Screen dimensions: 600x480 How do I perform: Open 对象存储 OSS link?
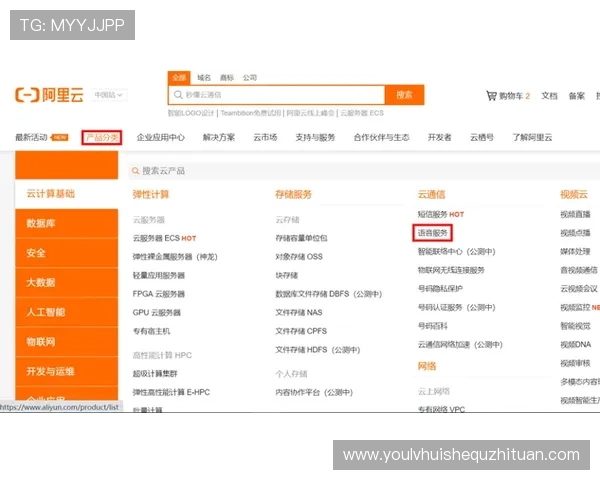pos(299,257)
